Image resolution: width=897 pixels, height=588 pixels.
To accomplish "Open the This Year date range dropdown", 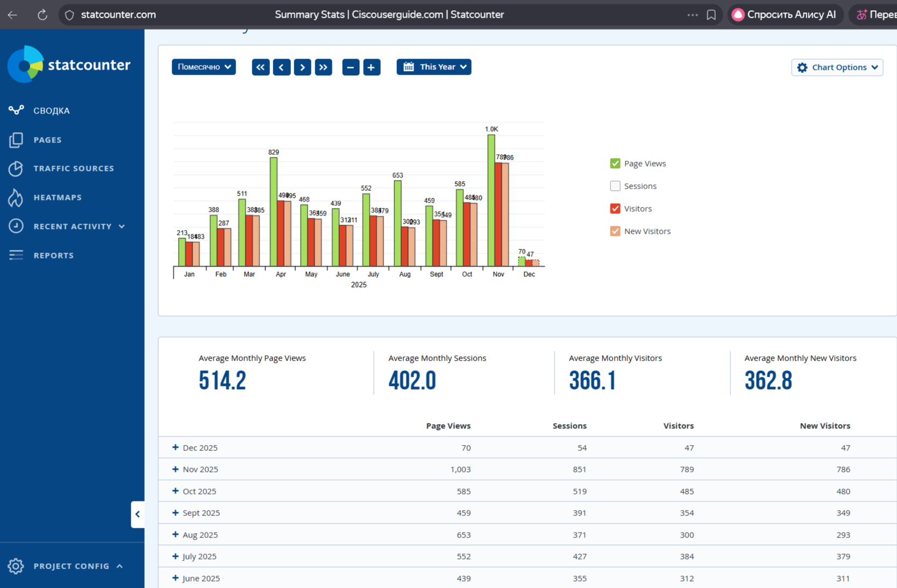I will pyautogui.click(x=434, y=67).
